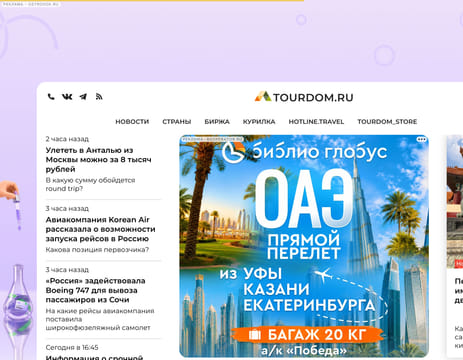
Task: Click the TOURDOM.RU logo
Action: [x=304, y=97]
